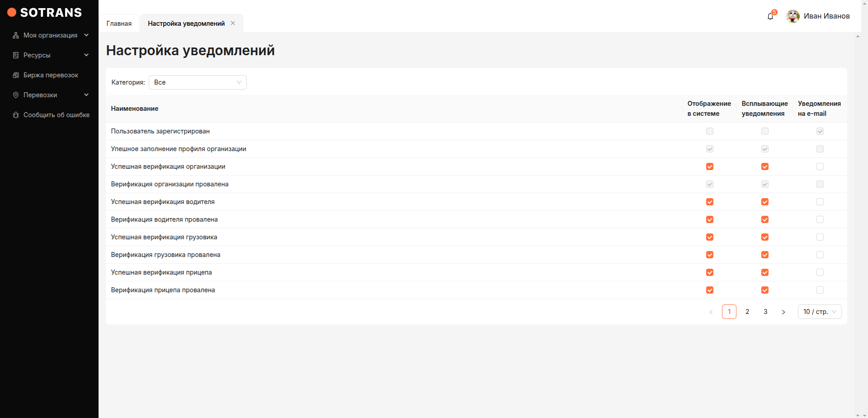Click the bug icon for Сообщить об ошибке
Viewport: 868px width, 418px height.
point(16,115)
